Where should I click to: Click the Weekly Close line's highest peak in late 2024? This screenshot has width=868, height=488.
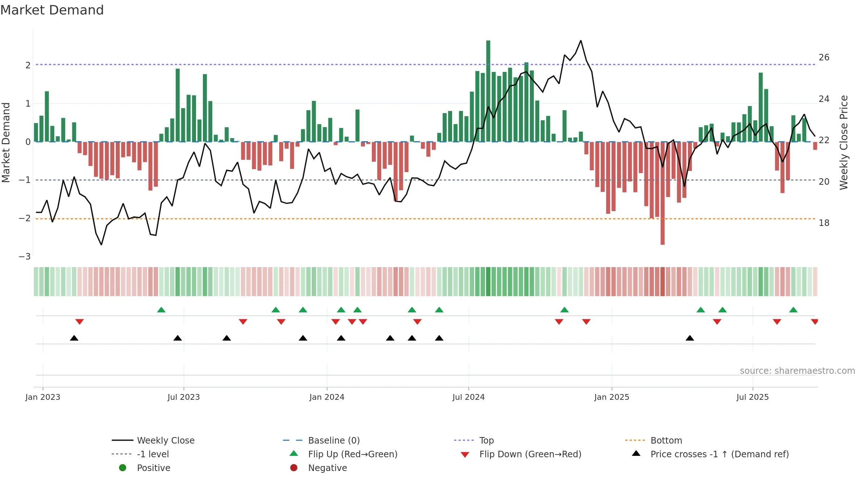click(581, 41)
